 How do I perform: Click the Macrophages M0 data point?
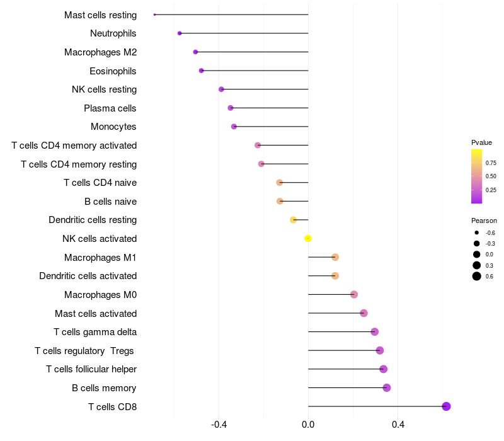[x=354, y=294]
